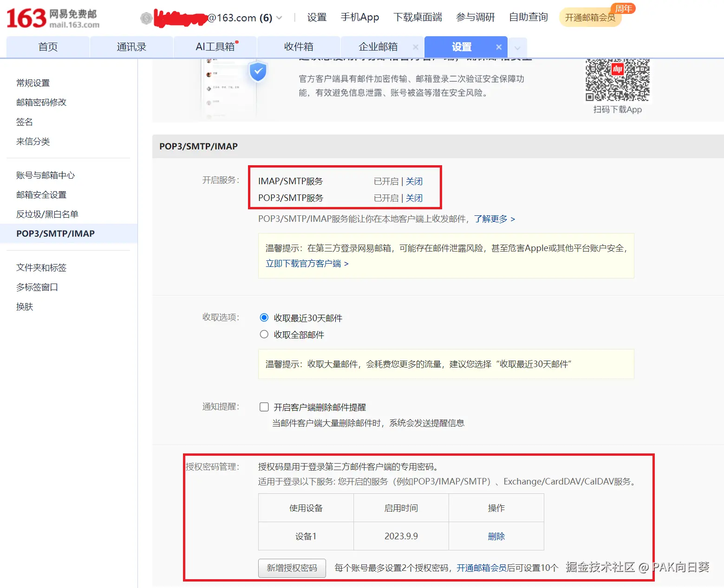The height and width of the screenshot is (588, 724).
Task: Select the 收取全部邮件 radio button
Action: (264, 335)
